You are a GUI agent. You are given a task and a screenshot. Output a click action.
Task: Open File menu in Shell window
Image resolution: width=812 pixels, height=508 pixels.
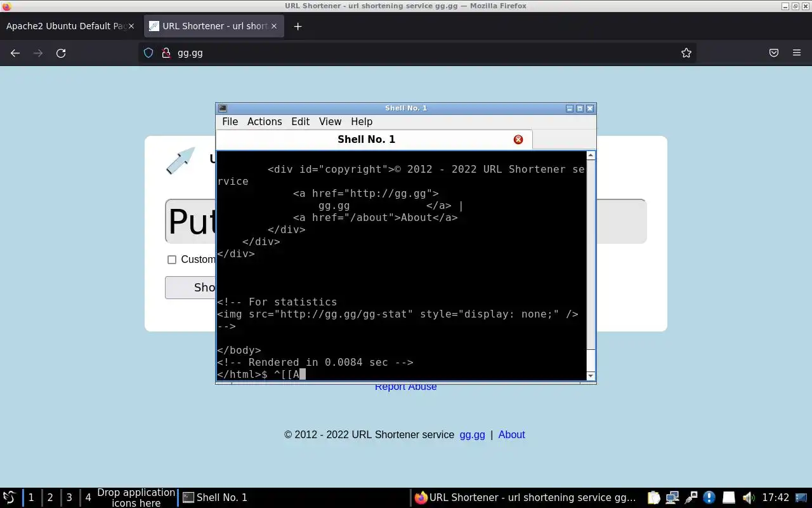click(230, 121)
